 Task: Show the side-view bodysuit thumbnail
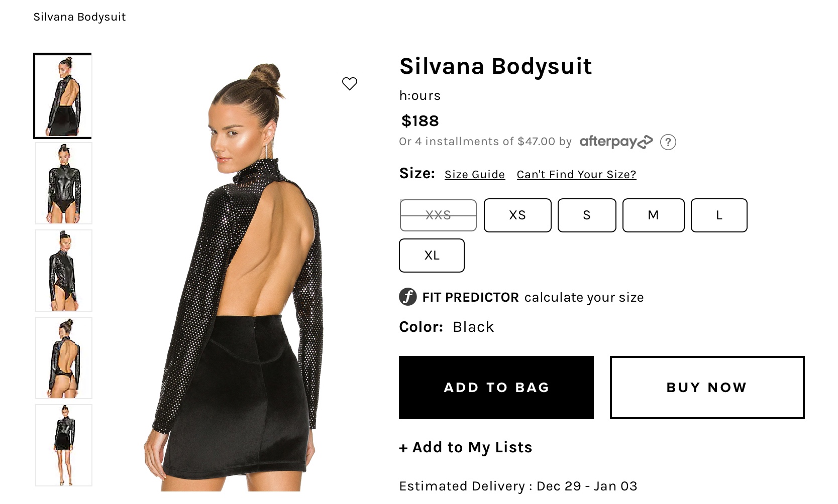(64, 271)
